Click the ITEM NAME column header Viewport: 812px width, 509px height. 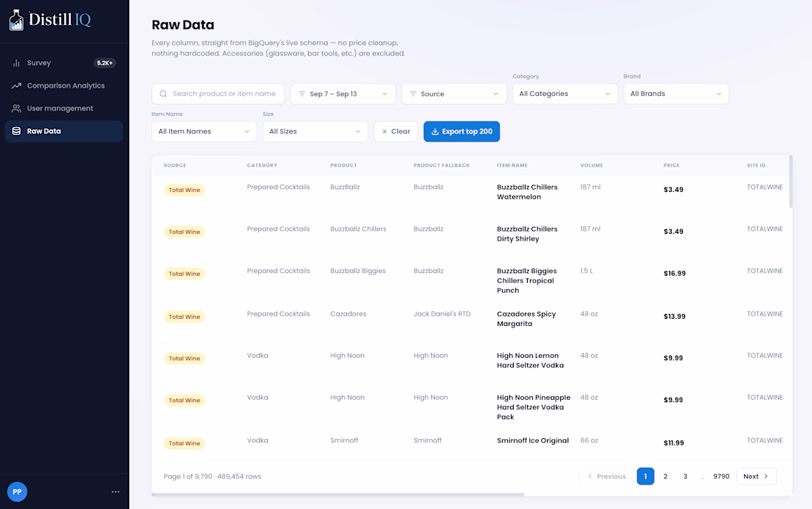point(512,165)
